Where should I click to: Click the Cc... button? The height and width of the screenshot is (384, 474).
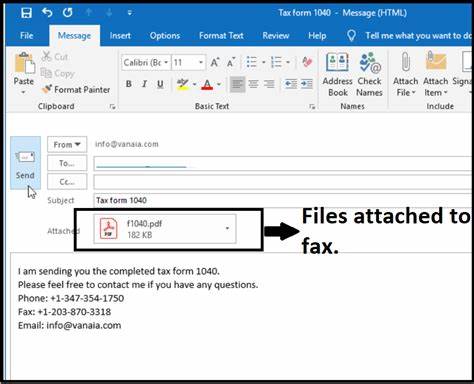pos(67,182)
